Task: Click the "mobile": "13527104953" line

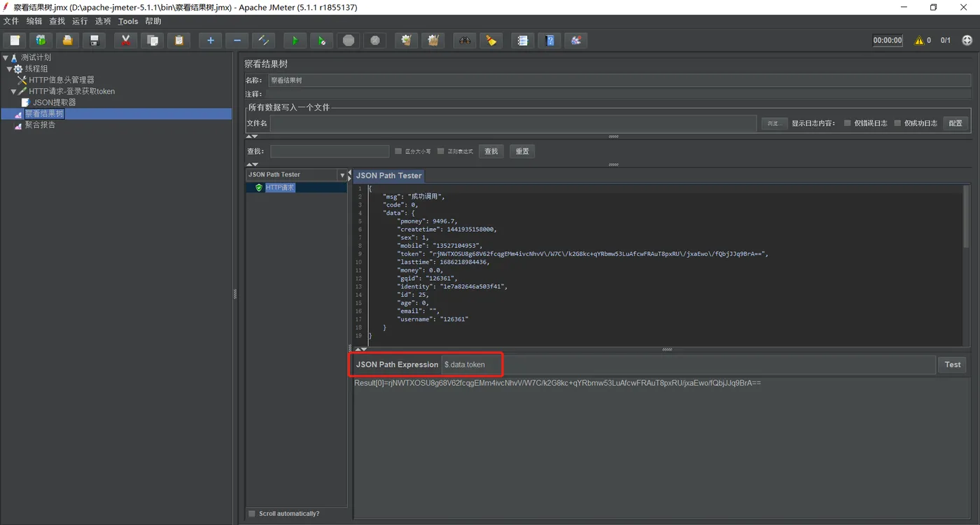Action: coord(440,246)
